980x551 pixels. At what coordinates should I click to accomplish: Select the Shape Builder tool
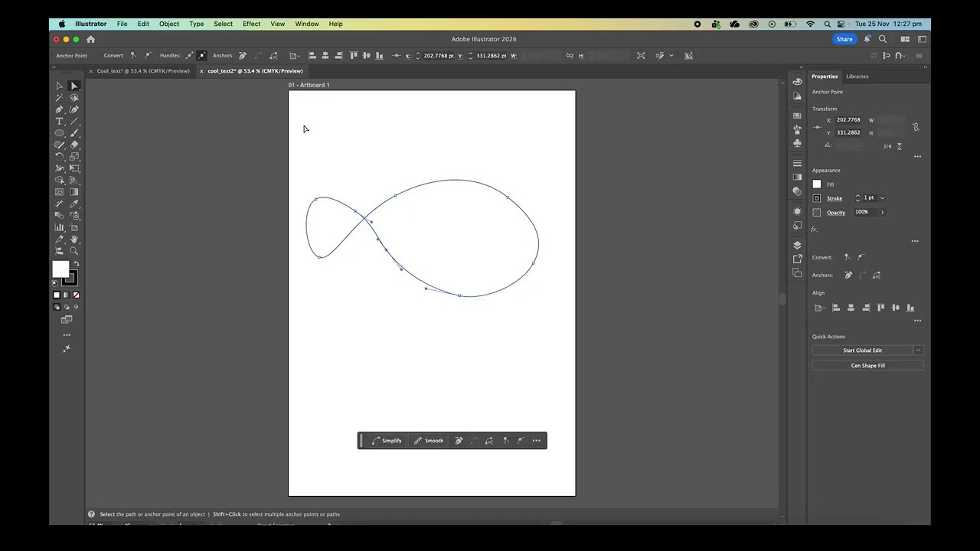point(59,181)
